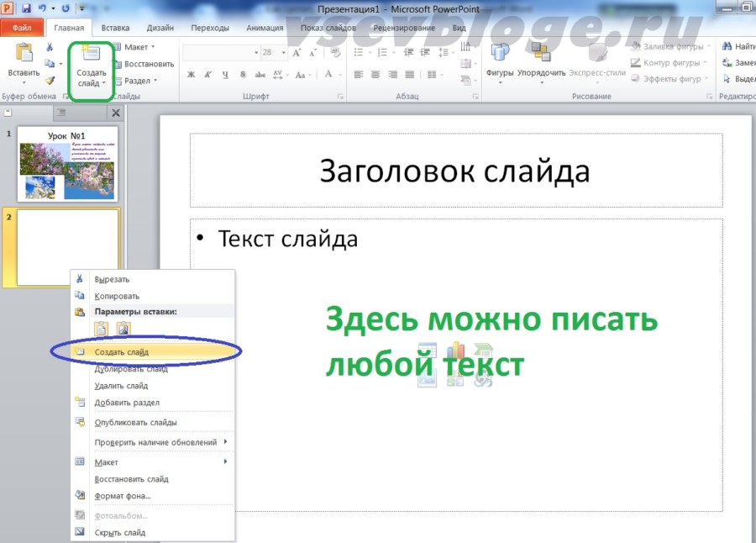This screenshot has height=543, width=756.
Task: Switch to the Дизайн tab
Action: [x=160, y=28]
